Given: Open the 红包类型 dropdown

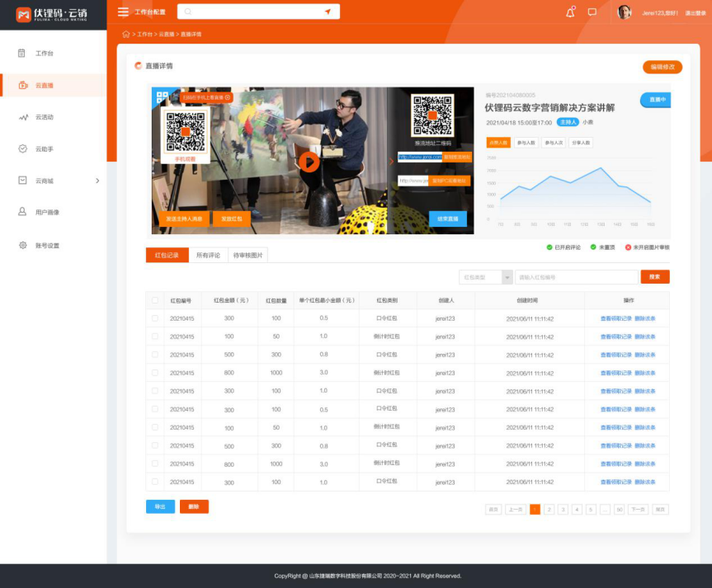Looking at the screenshot, I should [486, 277].
